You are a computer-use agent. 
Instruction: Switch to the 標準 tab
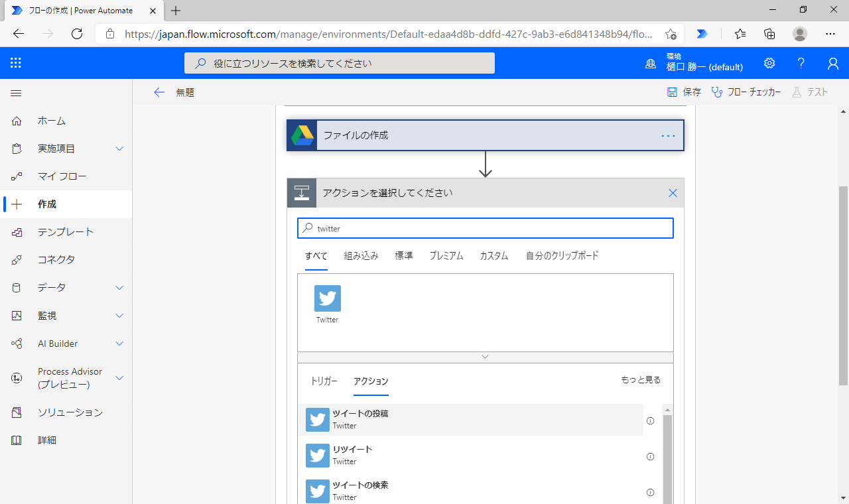point(404,256)
